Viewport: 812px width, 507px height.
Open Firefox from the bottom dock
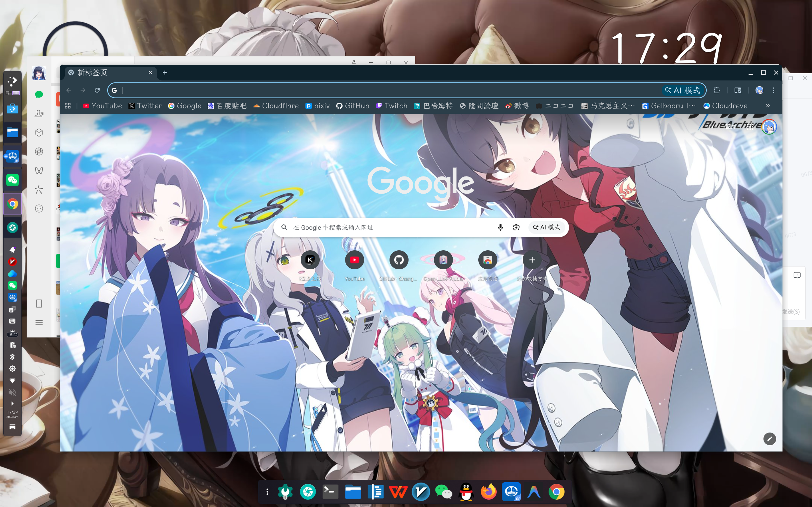coord(488,492)
